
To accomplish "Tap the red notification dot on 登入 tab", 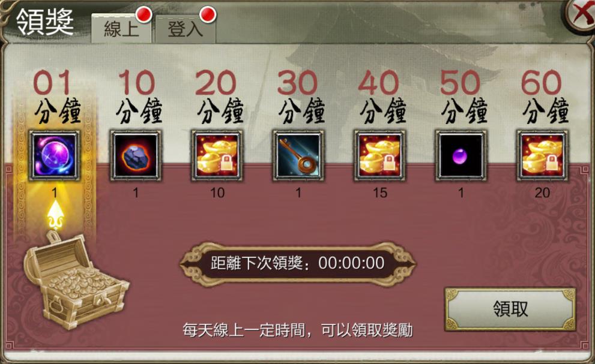I will click(208, 14).
